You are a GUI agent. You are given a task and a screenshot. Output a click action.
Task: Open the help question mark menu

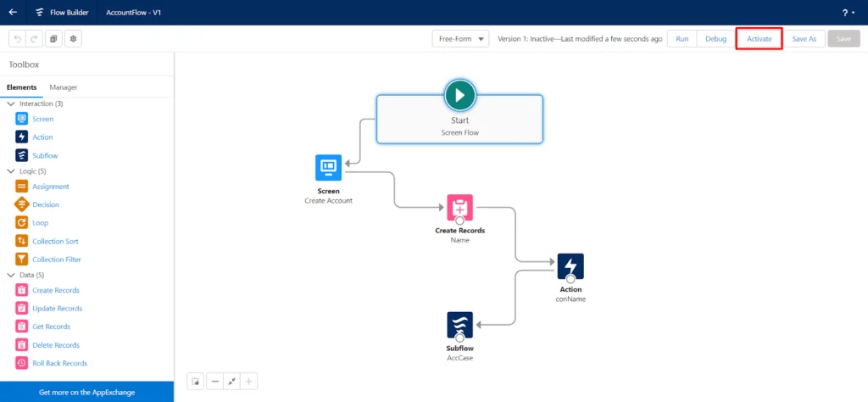848,12
